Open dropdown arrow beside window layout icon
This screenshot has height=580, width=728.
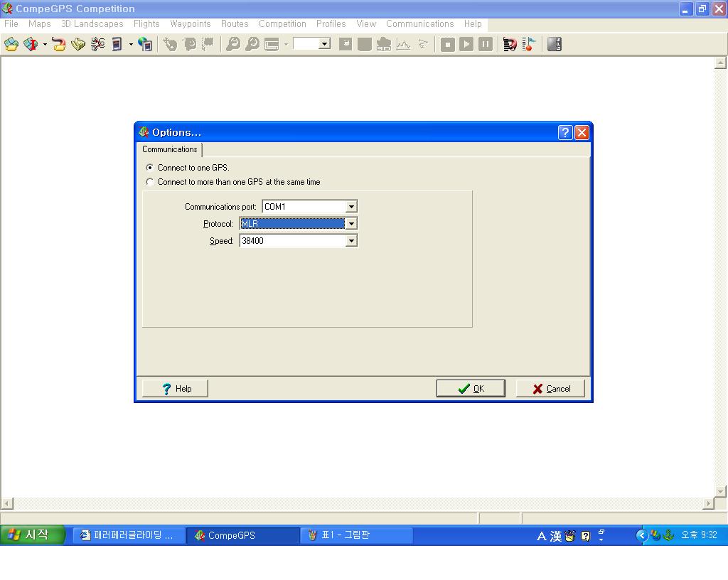[286, 44]
